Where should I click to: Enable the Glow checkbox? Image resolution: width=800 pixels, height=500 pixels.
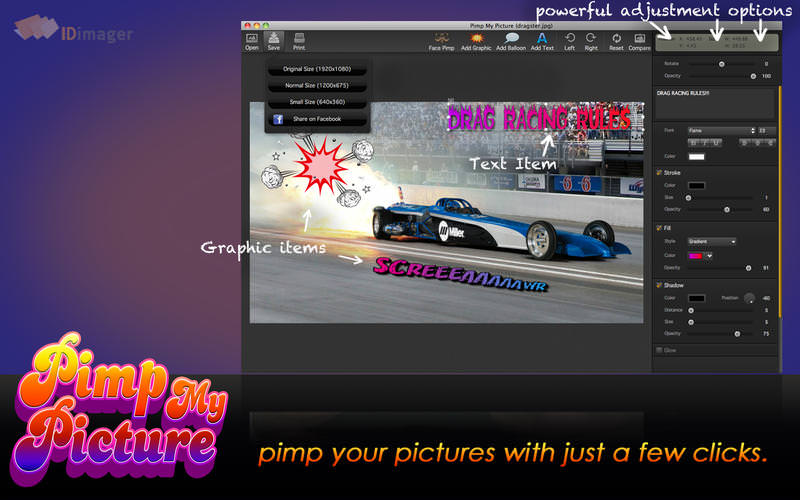click(x=659, y=350)
